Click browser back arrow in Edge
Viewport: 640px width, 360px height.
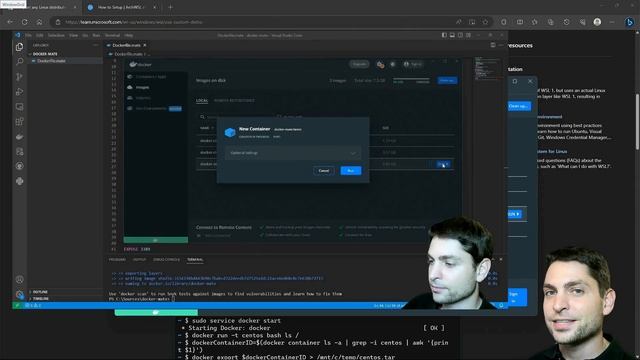10,22
